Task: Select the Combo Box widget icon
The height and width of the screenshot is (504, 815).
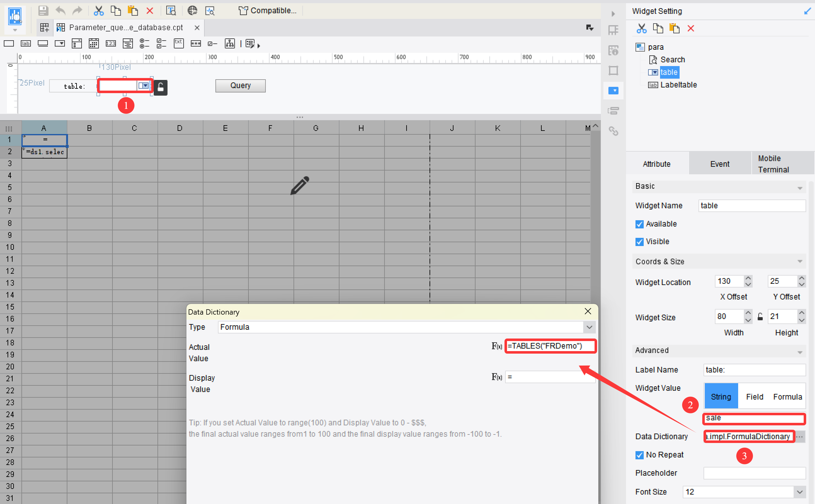Action: 60,43
